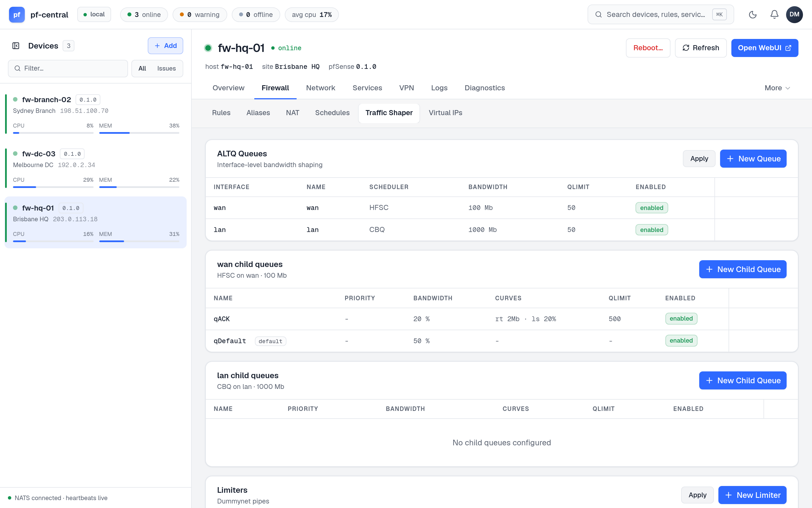Click the green status dot beside fw-hq-01 title
The width and height of the screenshot is (812, 508).
(208, 48)
